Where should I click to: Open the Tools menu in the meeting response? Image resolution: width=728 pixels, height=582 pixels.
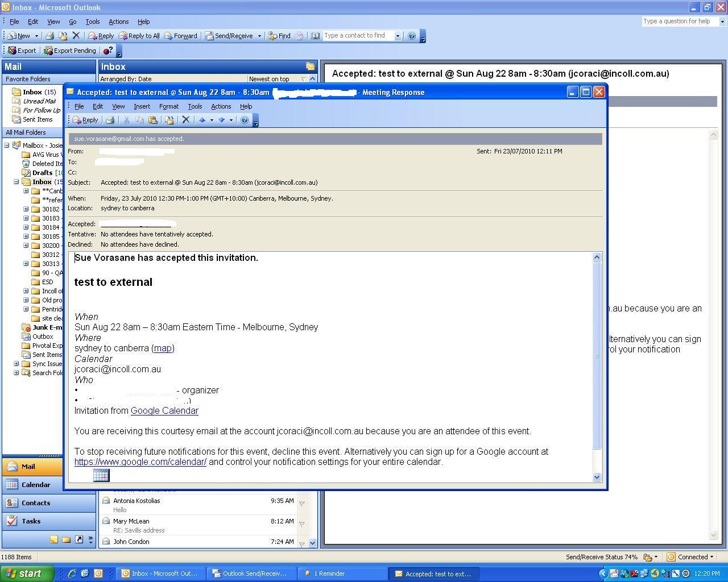tap(195, 106)
